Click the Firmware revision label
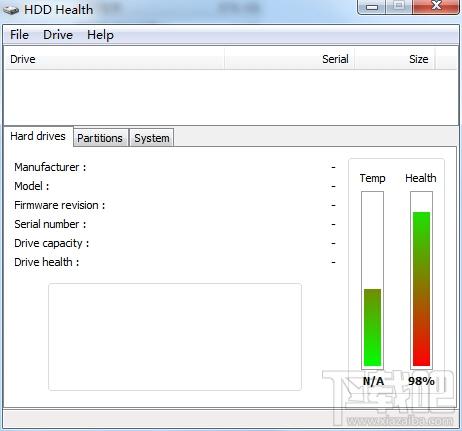462x431 pixels. (x=59, y=205)
